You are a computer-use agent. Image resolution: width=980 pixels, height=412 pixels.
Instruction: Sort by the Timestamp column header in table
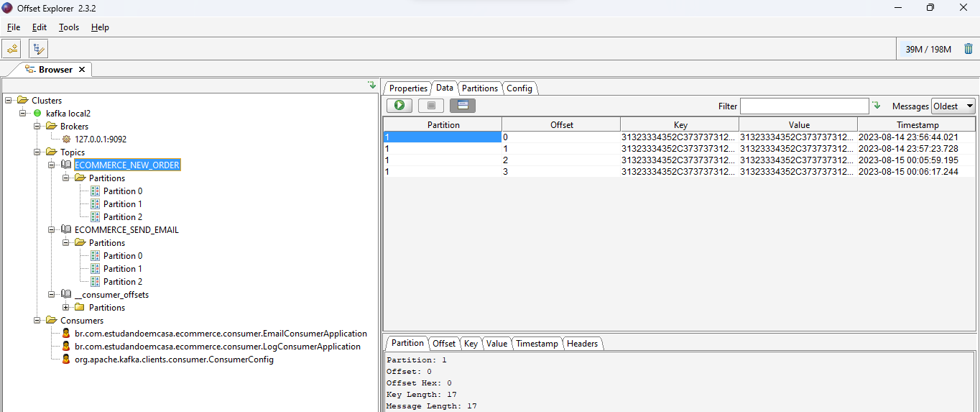click(917, 124)
